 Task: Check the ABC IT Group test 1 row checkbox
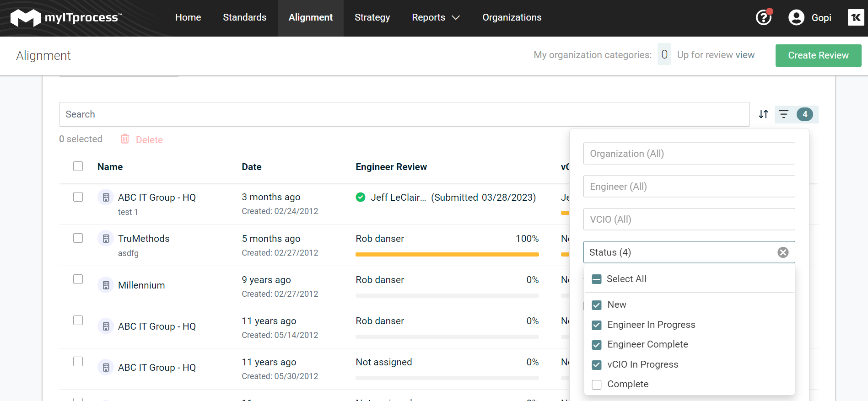(78, 197)
